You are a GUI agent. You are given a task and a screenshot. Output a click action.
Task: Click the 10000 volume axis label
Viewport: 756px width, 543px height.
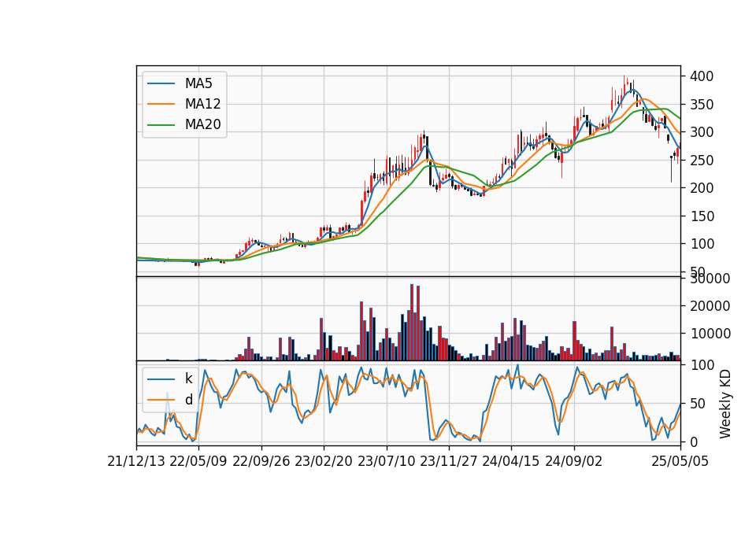(x=710, y=334)
